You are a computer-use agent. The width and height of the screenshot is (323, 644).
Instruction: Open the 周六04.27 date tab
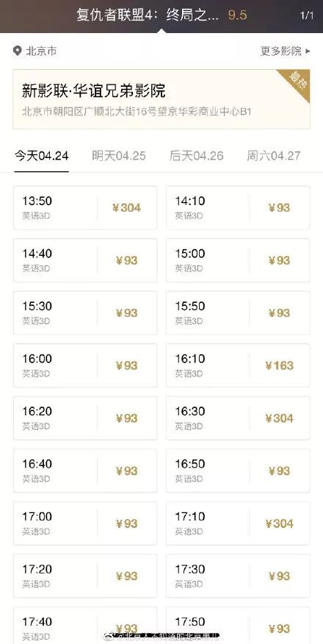point(273,156)
